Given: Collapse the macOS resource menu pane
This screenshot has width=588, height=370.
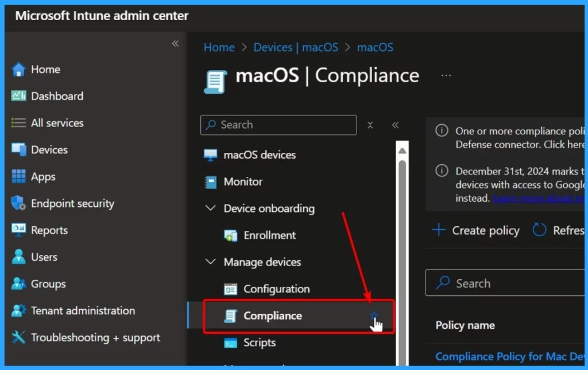Looking at the screenshot, I should [395, 125].
